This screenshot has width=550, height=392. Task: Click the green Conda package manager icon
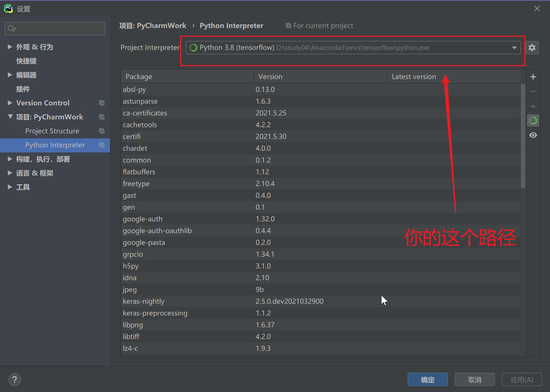(533, 121)
